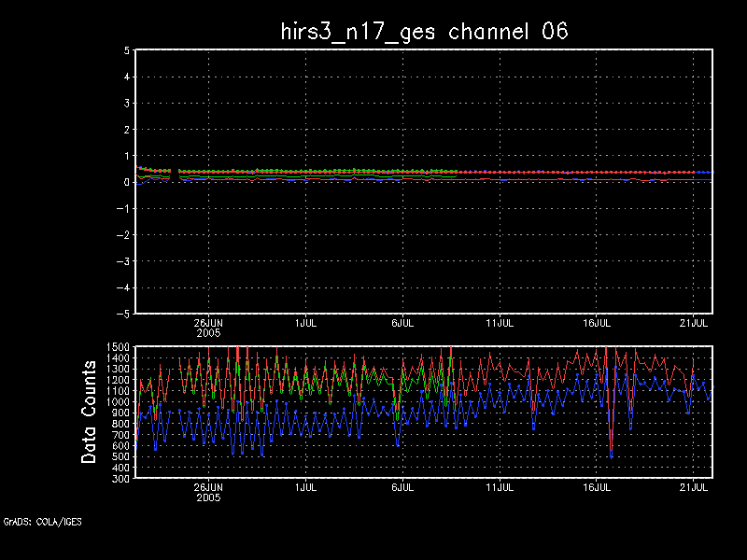747x560 pixels.
Task: Select the 6JUL date label under upper chart
Action: tap(402, 322)
